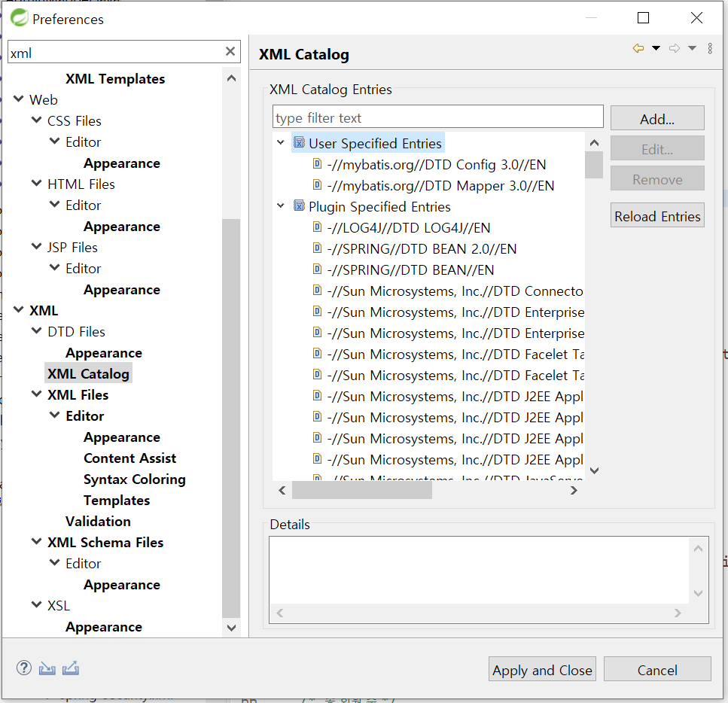The width and height of the screenshot is (728, 703).
Task: Click the catalog vertical scrollbar thumb
Action: click(x=594, y=164)
